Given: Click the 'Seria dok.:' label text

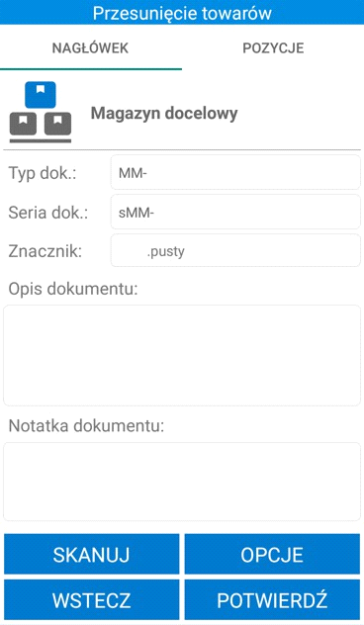Looking at the screenshot, I should tap(48, 213).
